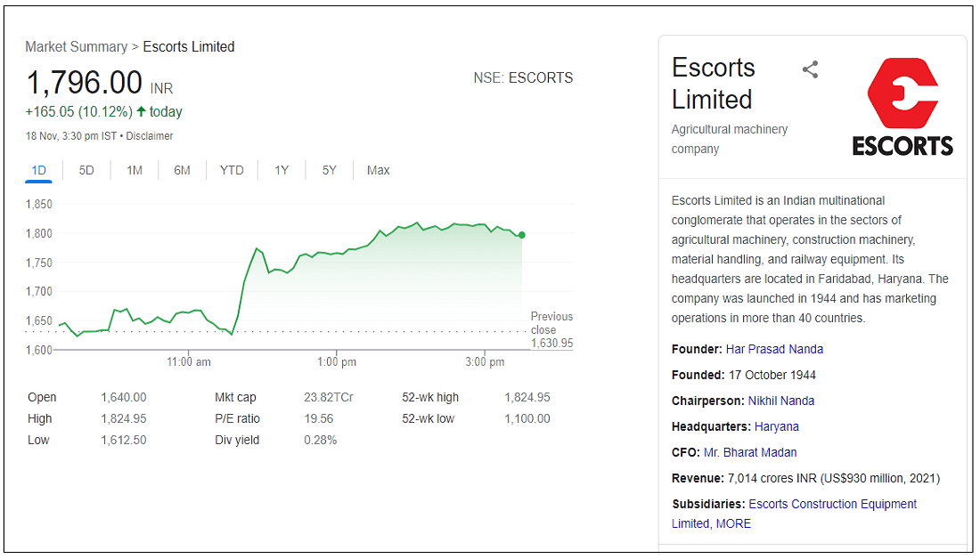Screen dimensions: 980x559
Task: Select the Max chart range
Action: [x=378, y=170]
